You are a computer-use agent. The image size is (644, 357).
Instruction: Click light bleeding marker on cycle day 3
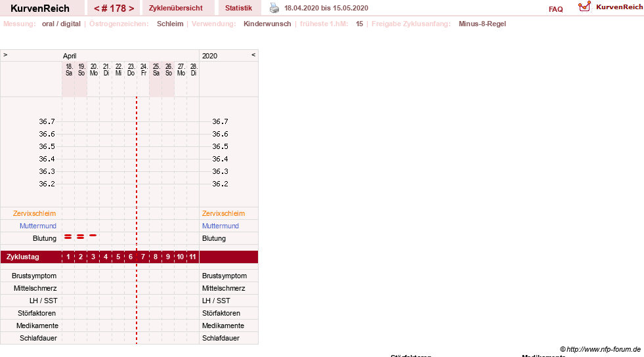(93, 236)
